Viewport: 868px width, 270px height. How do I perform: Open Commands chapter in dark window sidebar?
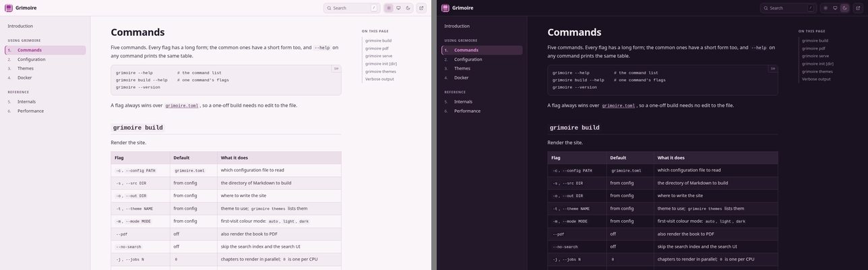[482, 50]
